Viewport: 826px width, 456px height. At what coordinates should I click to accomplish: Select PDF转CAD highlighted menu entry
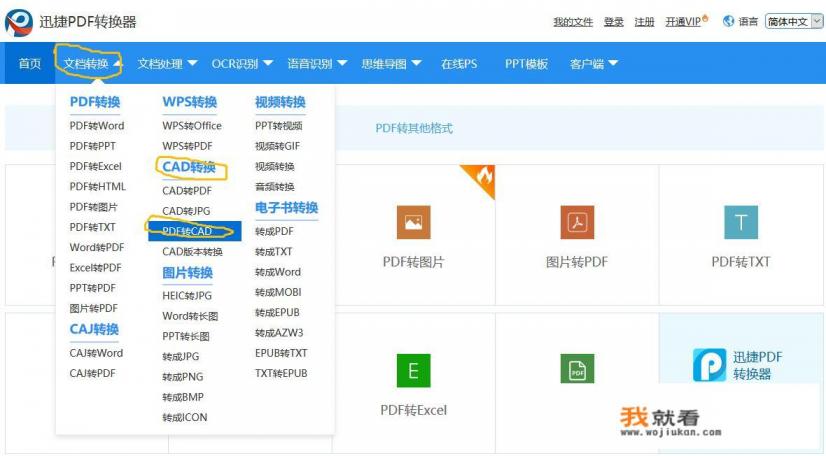tap(194, 231)
